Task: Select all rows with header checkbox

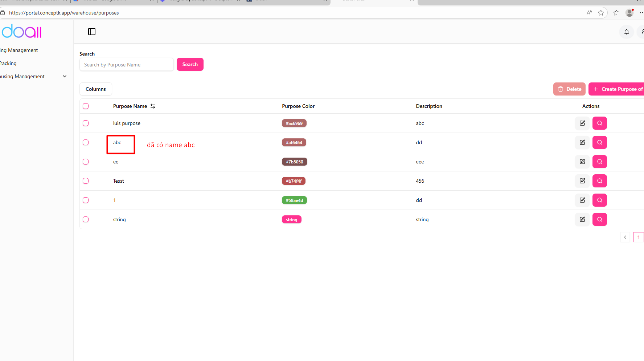Action: click(x=86, y=106)
